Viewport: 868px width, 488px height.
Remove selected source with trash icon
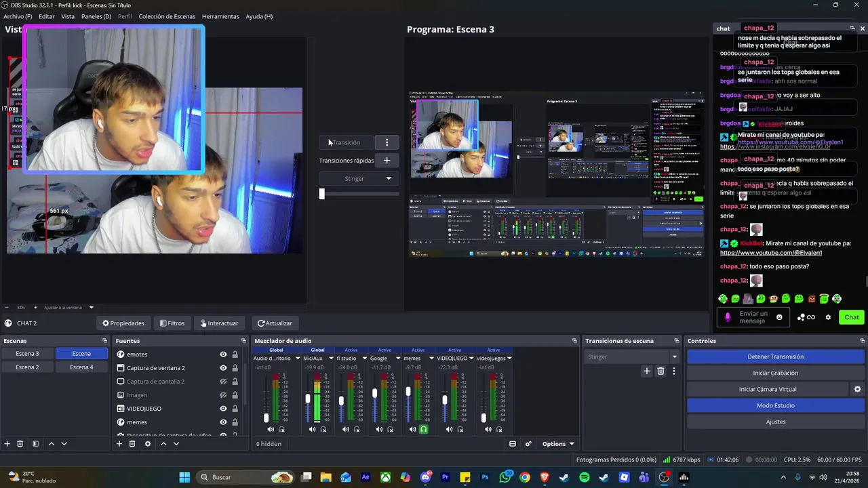pyautogui.click(x=132, y=444)
